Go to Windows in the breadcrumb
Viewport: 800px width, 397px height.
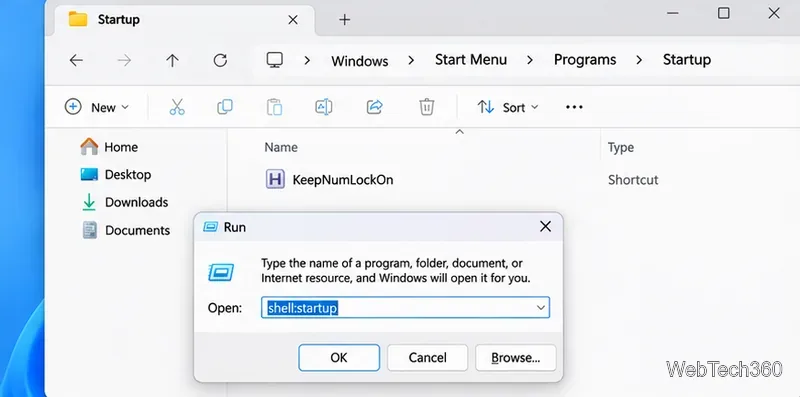click(360, 61)
